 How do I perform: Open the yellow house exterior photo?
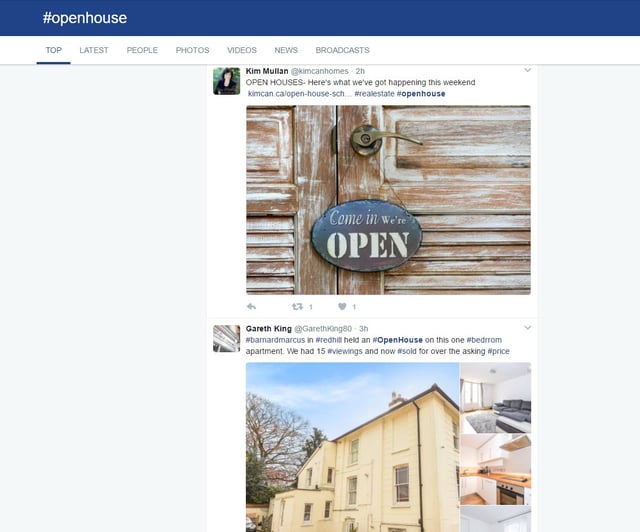click(353, 447)
